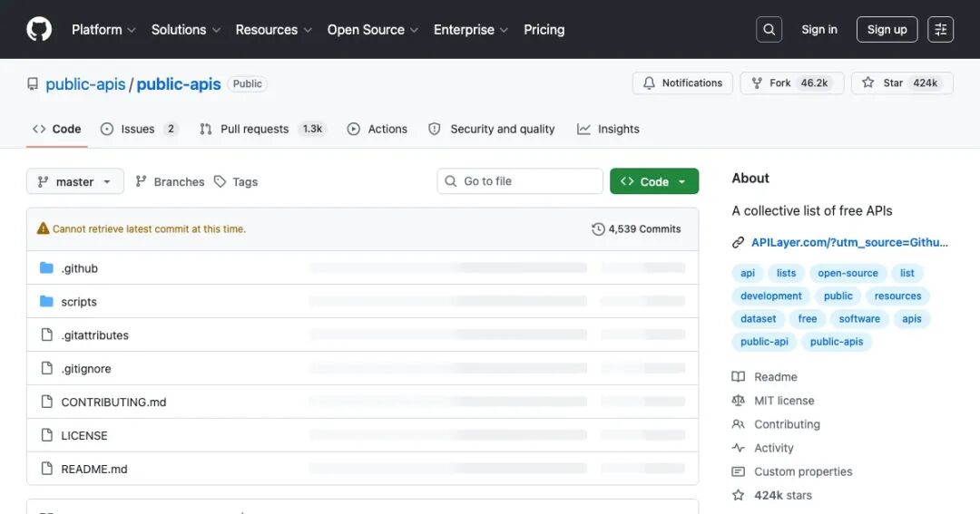The image size is (980, 514).
Task: Expand the Platform navigation menu
Action: click(103, 30)
